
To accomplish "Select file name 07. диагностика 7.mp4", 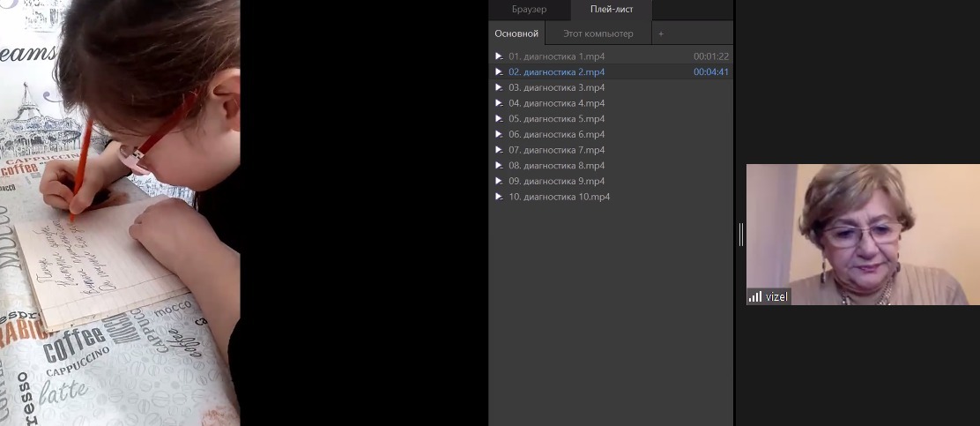I will click(x=556, y=150).
